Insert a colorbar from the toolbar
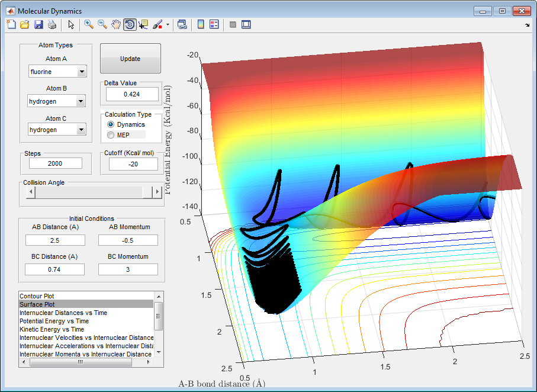The width and height of the screenshot is (537, 392). tap(201, 25)
